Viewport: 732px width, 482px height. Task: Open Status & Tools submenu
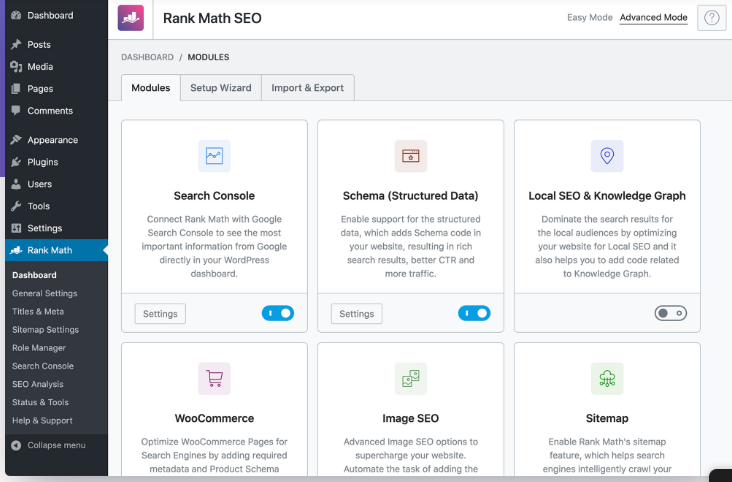40,402
